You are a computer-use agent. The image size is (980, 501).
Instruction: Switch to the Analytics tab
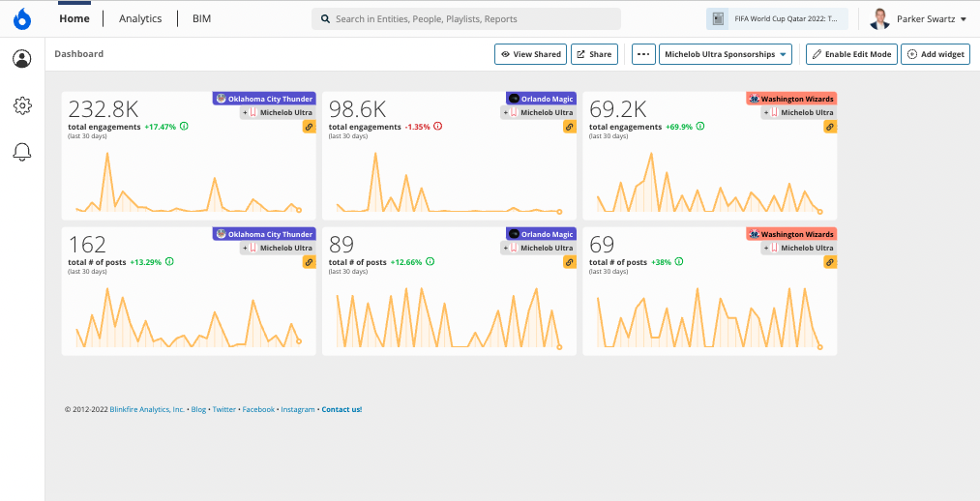pyautogui.click(x=140, y=18)
